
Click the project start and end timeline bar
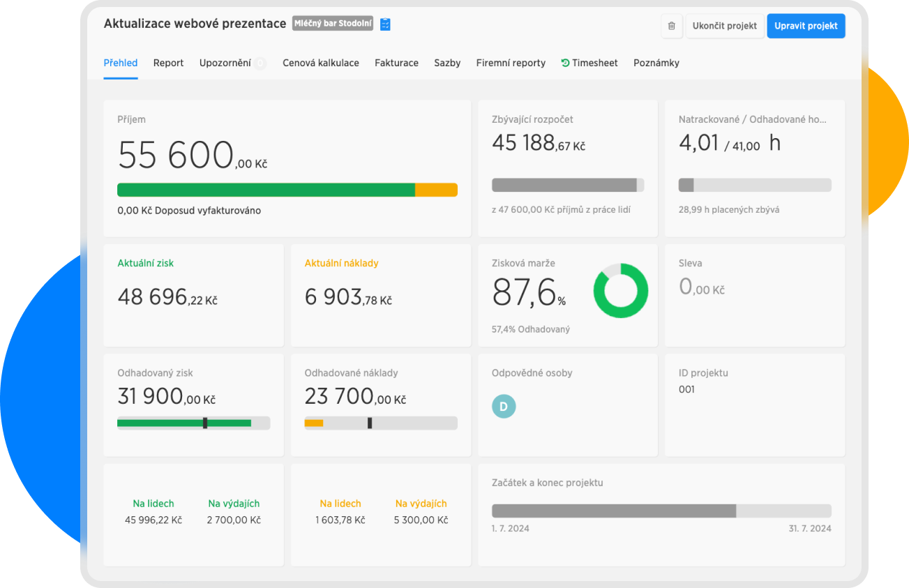tap(661, 511)
